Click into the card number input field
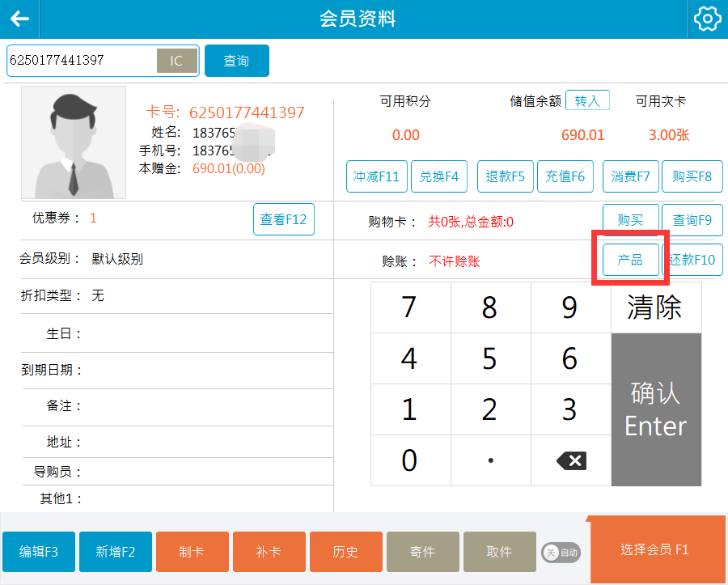 (x=81, y=61)
